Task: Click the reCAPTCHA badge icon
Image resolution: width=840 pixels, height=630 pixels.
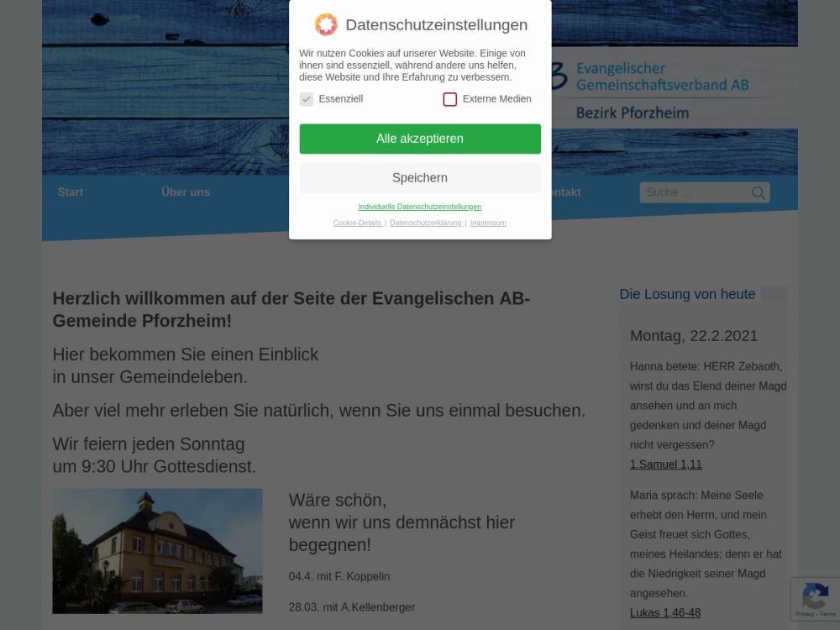Action: coord(816,598)
